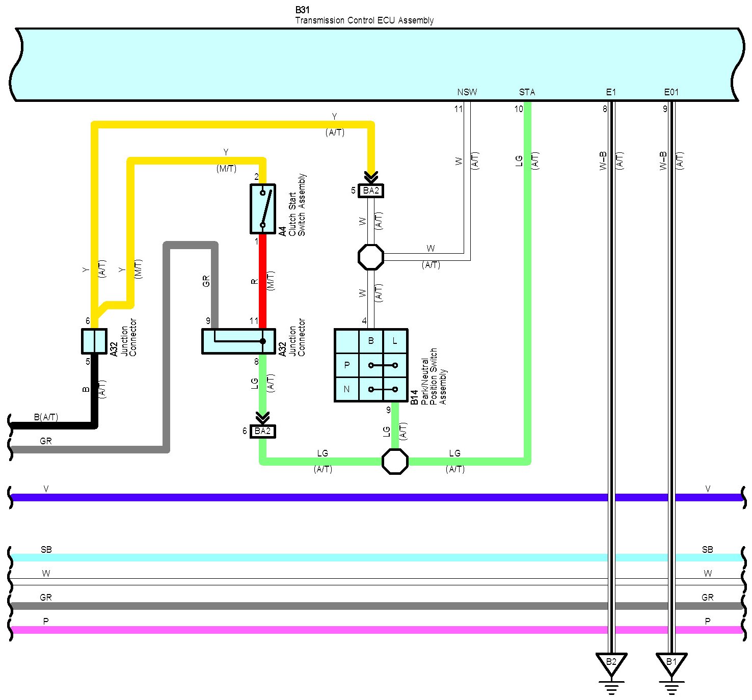Image resolution: width=752 pixels, height=700 pixels.
Task: Click the B31 Transmission Control ECU Assembly title
Action: (364, 16)
